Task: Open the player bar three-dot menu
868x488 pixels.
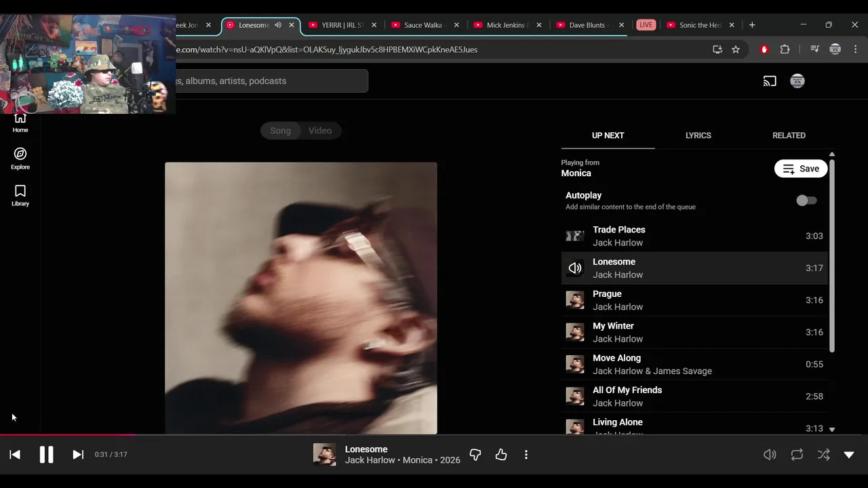Action: click(x=526, y=455)
